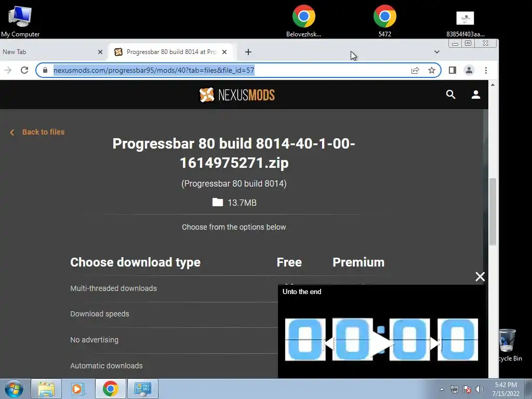Viewport: 532px width, 399px height.
Task: Toggle the Chrome side panel
Action: (453, 70)
